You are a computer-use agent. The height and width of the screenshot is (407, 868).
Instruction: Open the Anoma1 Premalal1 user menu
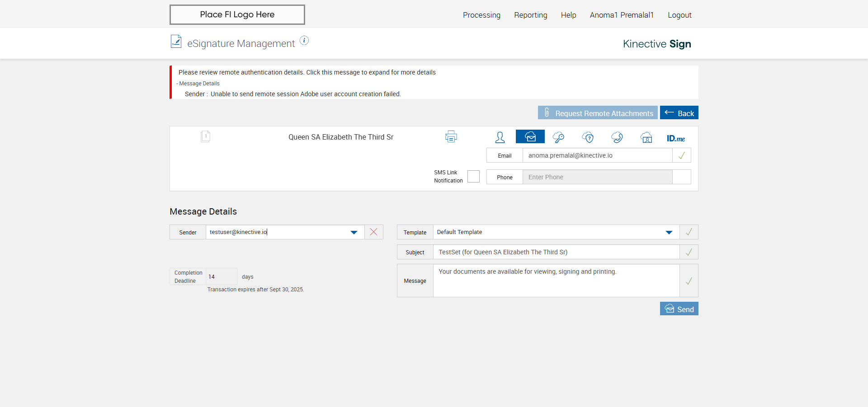tap(622, 15)
